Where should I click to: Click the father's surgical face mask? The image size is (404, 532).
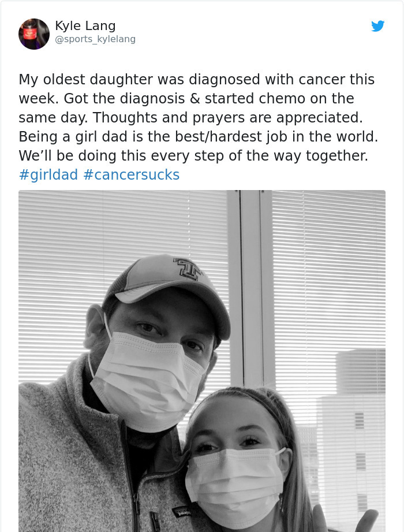[147, 380]
